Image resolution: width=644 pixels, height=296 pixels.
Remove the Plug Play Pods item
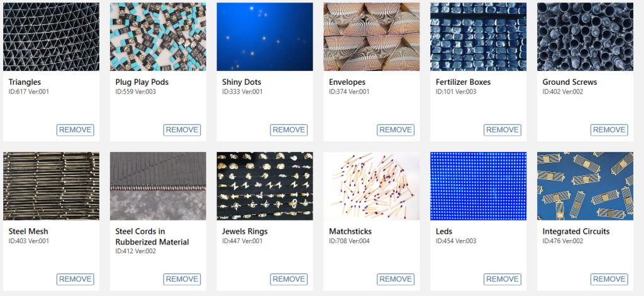tap(182, 129)
